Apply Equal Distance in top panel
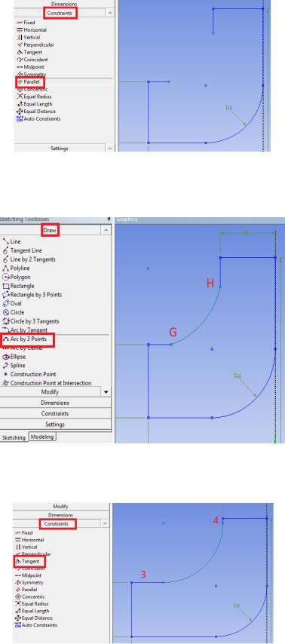285x644 pixels. click(36, 112)
